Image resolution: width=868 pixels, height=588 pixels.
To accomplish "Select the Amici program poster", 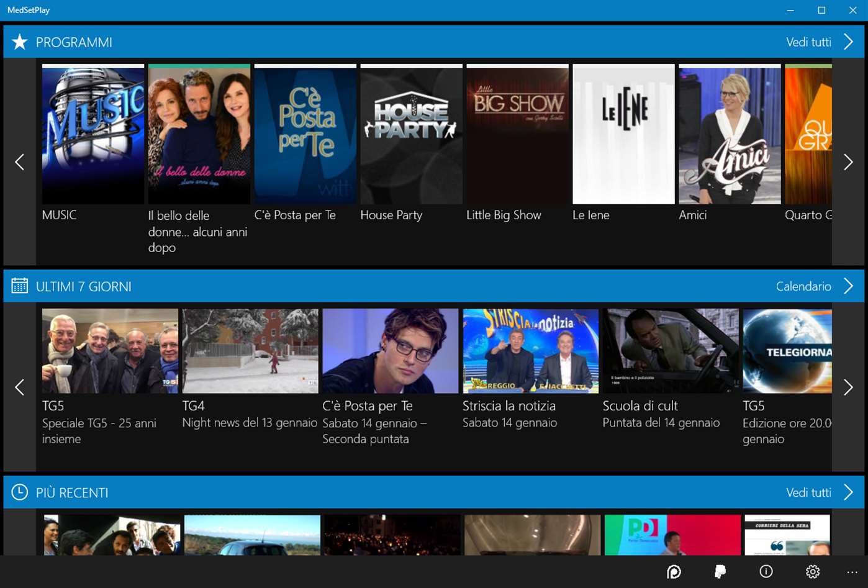I will [730, 134].
